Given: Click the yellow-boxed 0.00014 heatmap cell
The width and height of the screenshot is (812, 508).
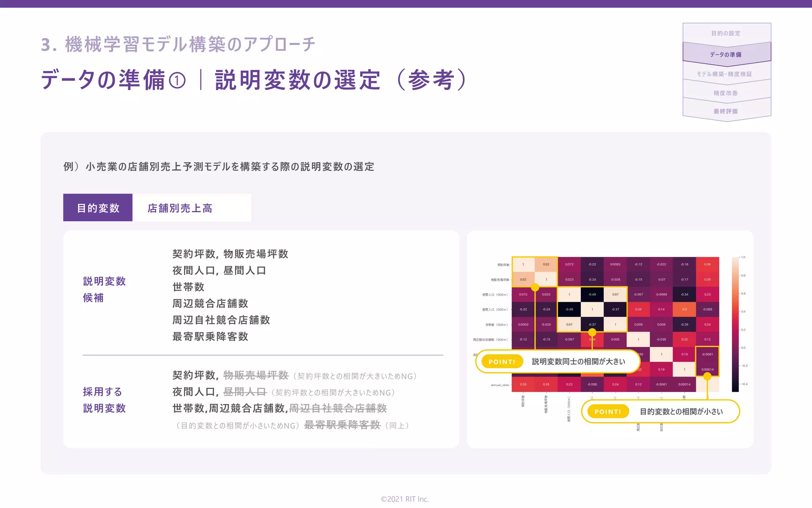Looking at the screenshot, I should (x=707, y=369).
